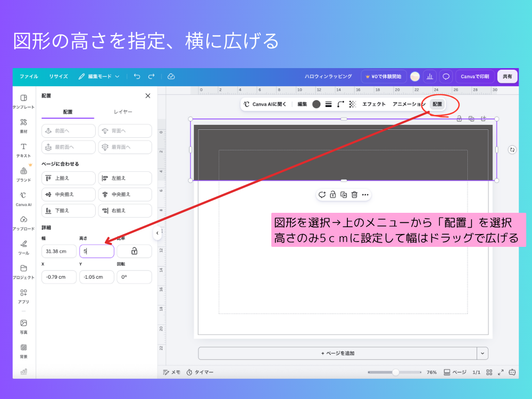Collapse the side panel with arrow
This screenshot has width=532, height=399.
click(157, 233)
